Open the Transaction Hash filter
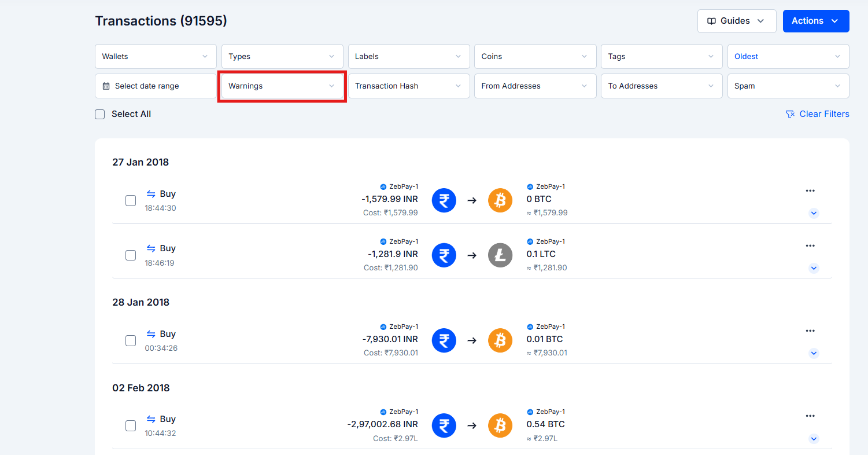 (409, 86)
